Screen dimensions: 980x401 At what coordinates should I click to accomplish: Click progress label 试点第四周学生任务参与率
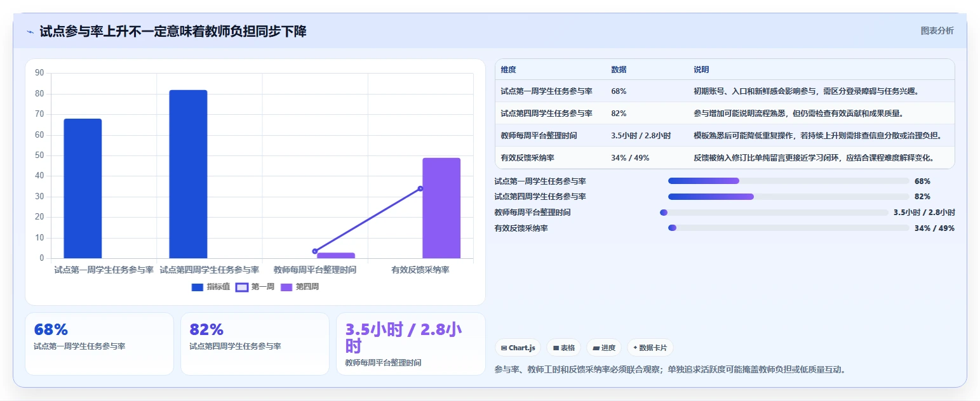pos(540,197)
